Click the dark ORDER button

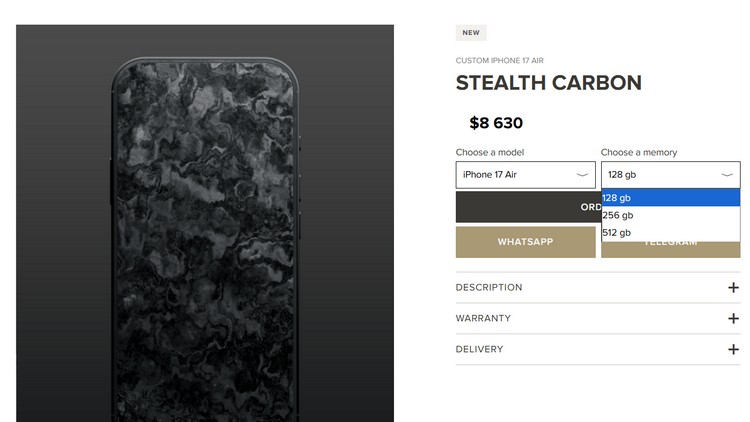tap(528, 207)
